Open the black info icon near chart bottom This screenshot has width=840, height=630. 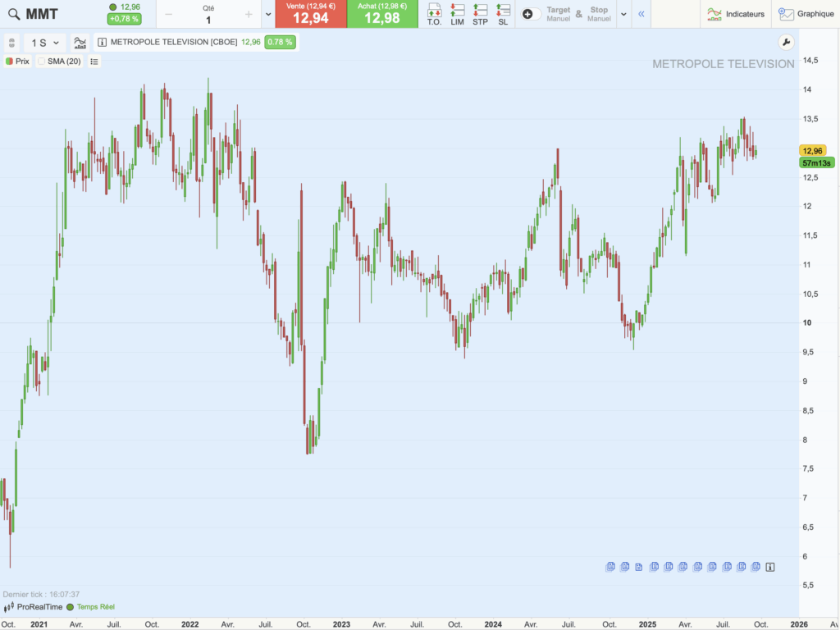coord(770,567)
